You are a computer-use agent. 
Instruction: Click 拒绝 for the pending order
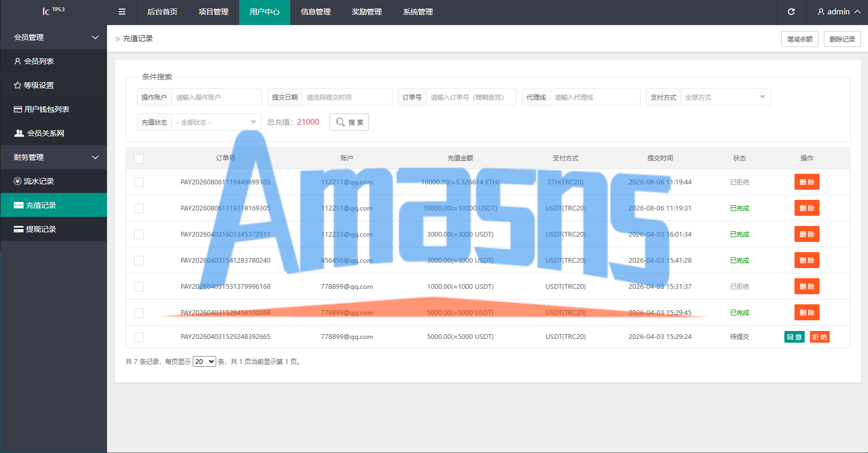click(x=820, y=337)
